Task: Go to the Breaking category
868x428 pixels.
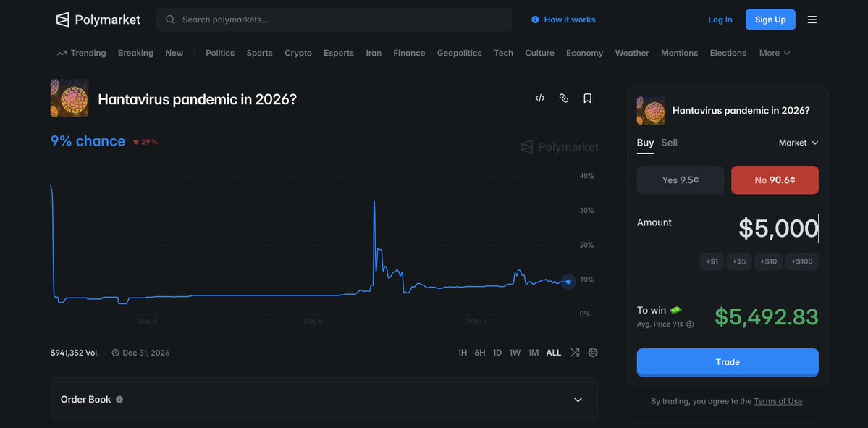Action: 135,53
